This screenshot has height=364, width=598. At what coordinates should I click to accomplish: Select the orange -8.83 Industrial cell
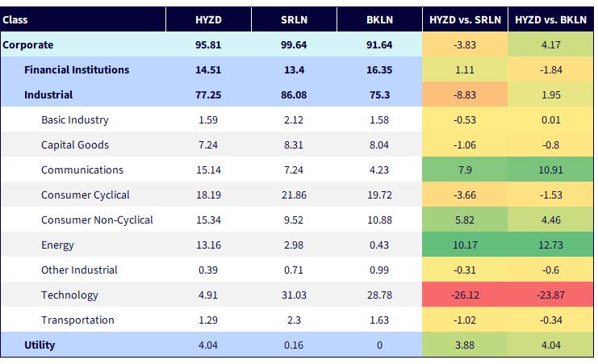(465, 94)
